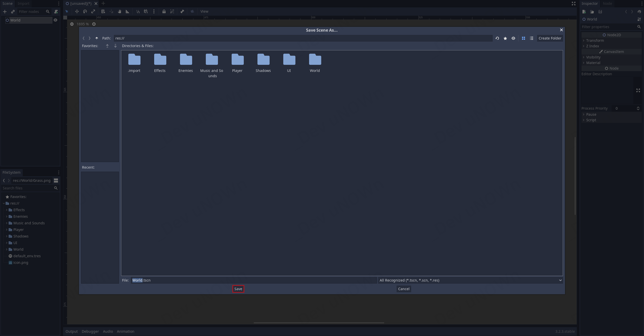
Task: Switch to the Import tab
Action: 24,4
